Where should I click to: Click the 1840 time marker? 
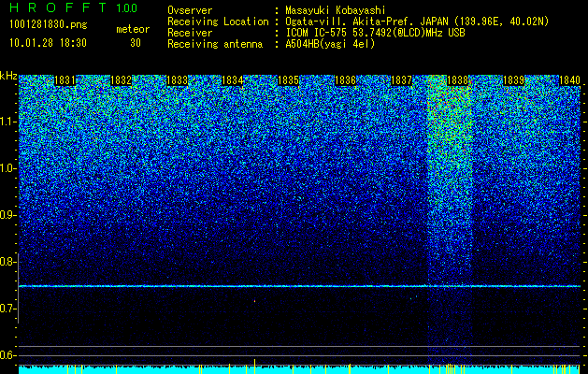pyautogui.click(x=569, y=80)
